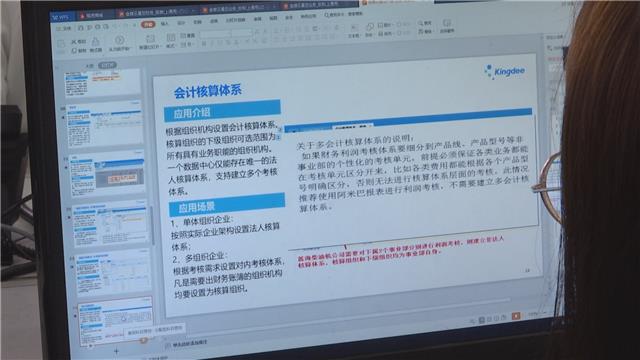Click the orange slideshow play button in status bar
Viewport: 640px width, 360px height.
click(x=516, y=316)
